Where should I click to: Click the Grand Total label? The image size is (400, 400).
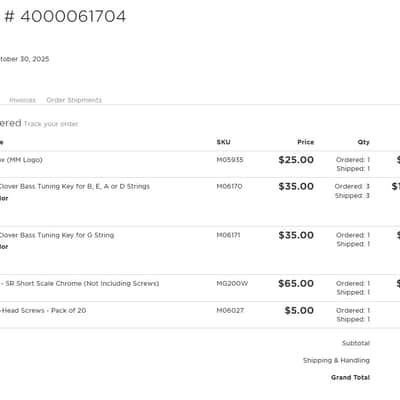click(350, 377)
